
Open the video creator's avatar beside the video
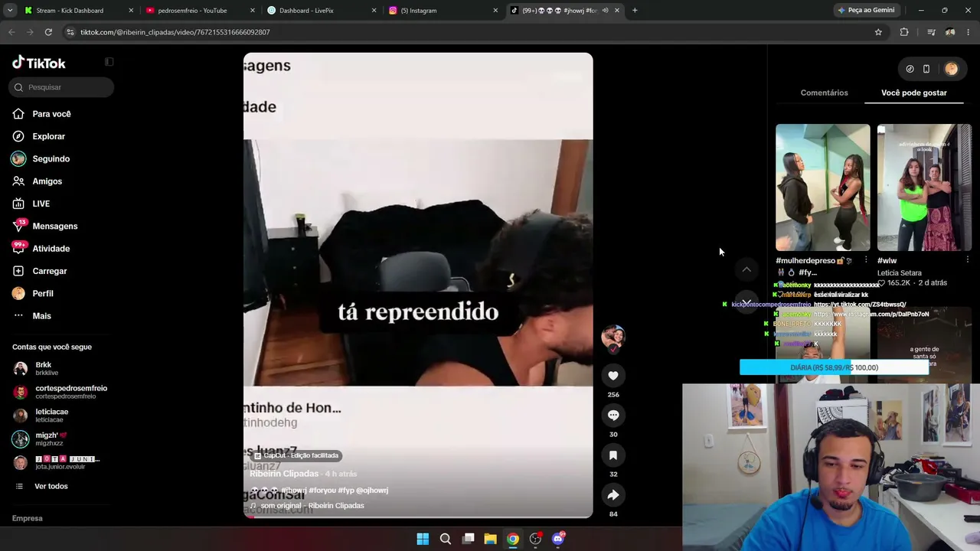[x=613, y=337]
